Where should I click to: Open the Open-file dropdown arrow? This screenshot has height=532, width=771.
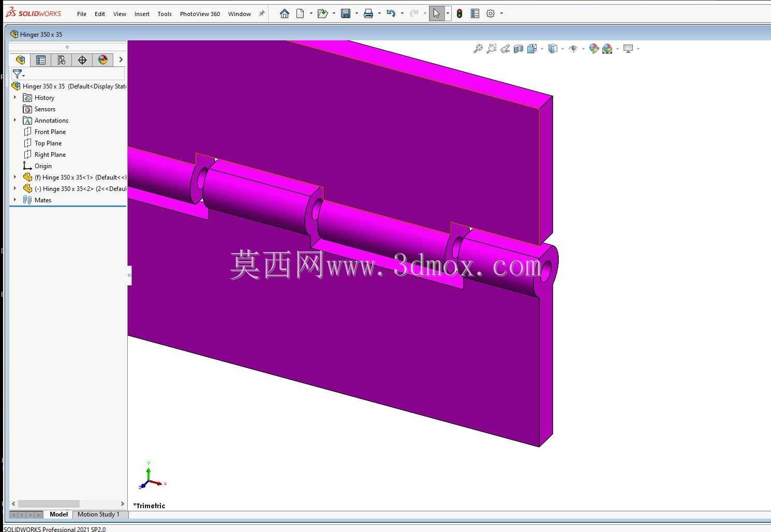(334, 13)
